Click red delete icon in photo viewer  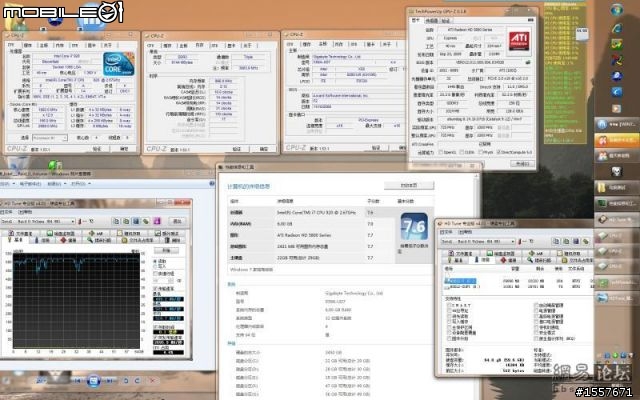153,381
